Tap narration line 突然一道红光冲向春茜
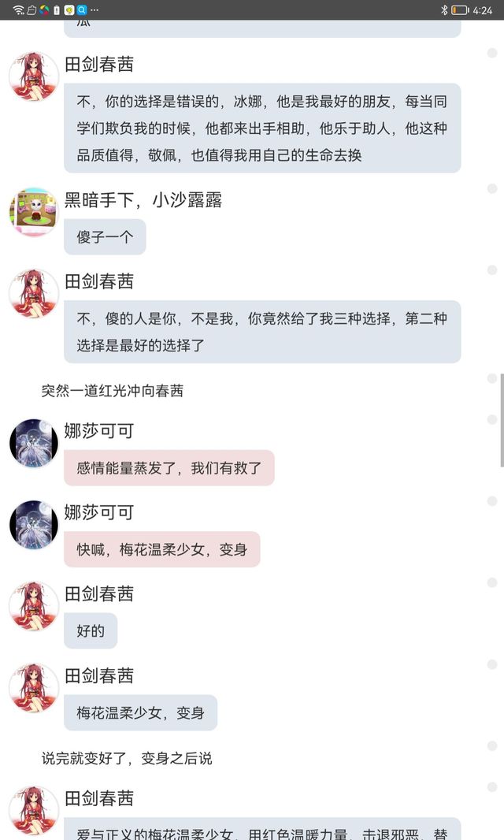This screenshot has width=504, height=840. point(113,391)
